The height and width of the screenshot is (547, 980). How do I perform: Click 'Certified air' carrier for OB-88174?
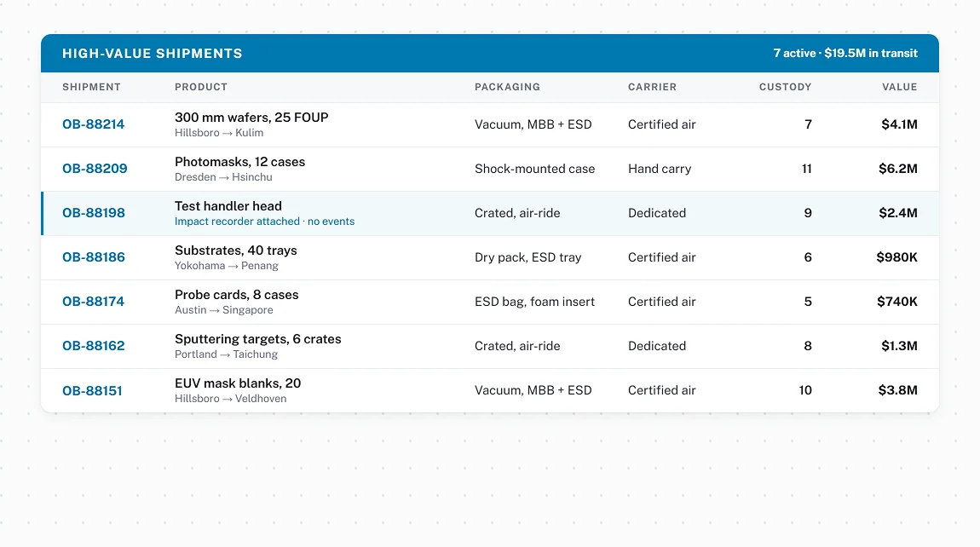tap(662, 302)
